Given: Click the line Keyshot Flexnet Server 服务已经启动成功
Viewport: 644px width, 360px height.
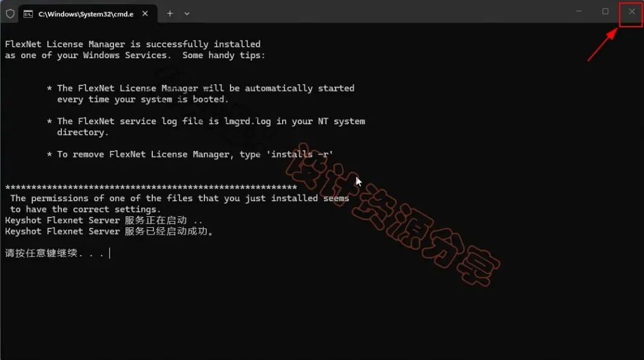Looking at the screenshot, I should pyautogui.click(x=109, y=232).
